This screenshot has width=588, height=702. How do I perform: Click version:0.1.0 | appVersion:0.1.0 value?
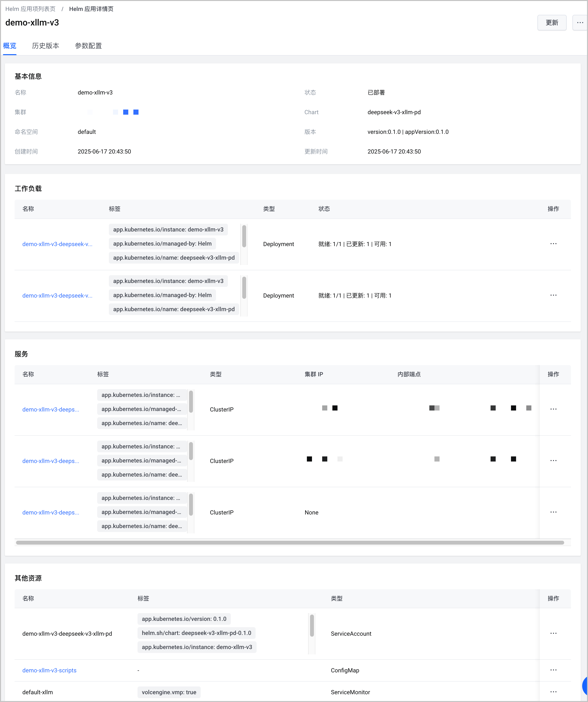[x=408, y=132]
